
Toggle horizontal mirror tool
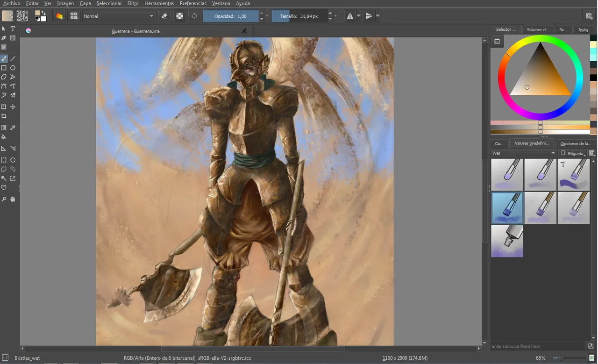coord(350,16)
